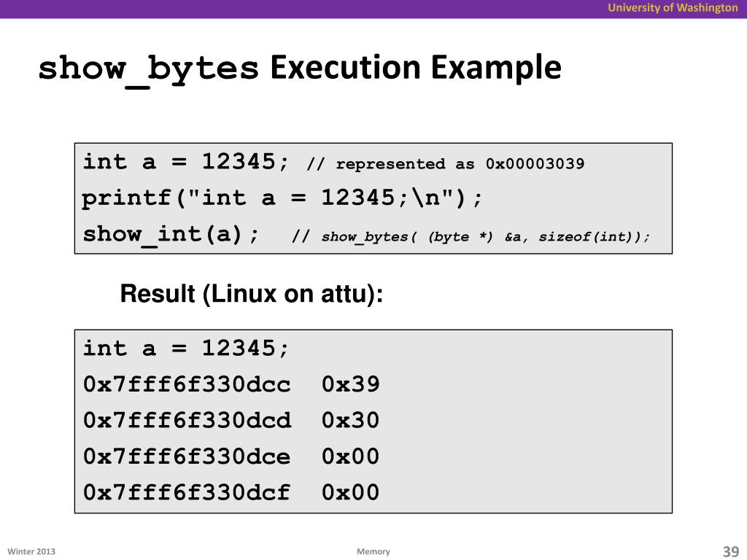The height and width of the screenshot is (560, 747).
Task: Click the output line 'int a = 12345;'
Action: (186, 348)
